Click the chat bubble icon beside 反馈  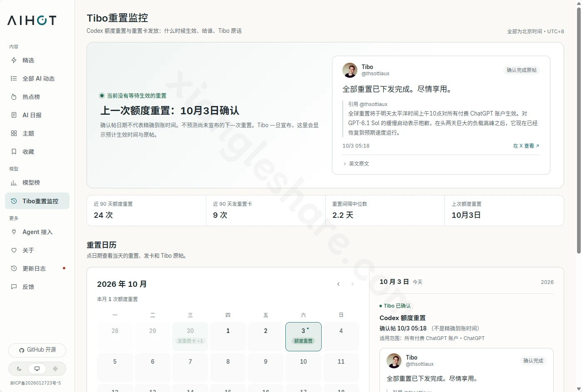coord(14,287)
